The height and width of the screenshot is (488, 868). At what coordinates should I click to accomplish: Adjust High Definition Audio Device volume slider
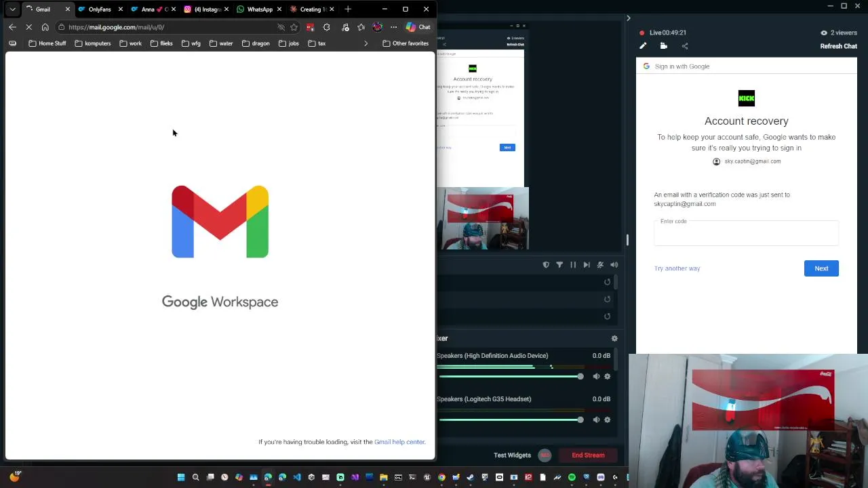pyautogui.click(x=511, y=376)
